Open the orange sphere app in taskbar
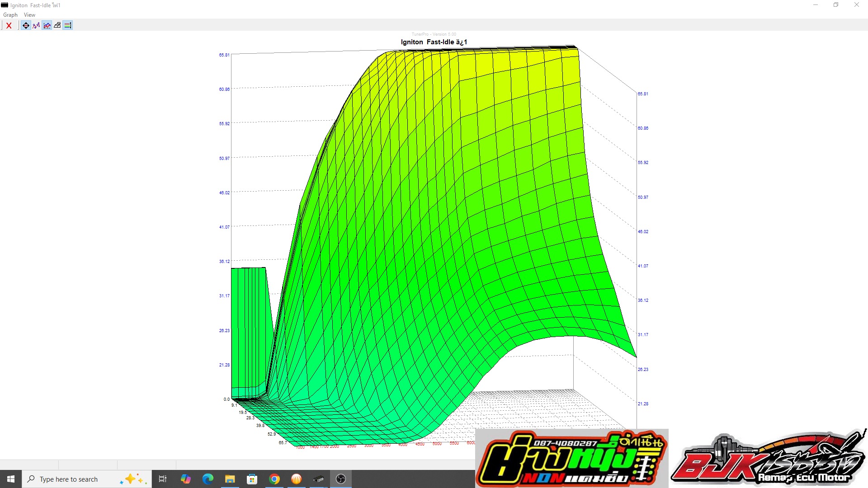Screen dimensions: 868x488 point(296,479)
